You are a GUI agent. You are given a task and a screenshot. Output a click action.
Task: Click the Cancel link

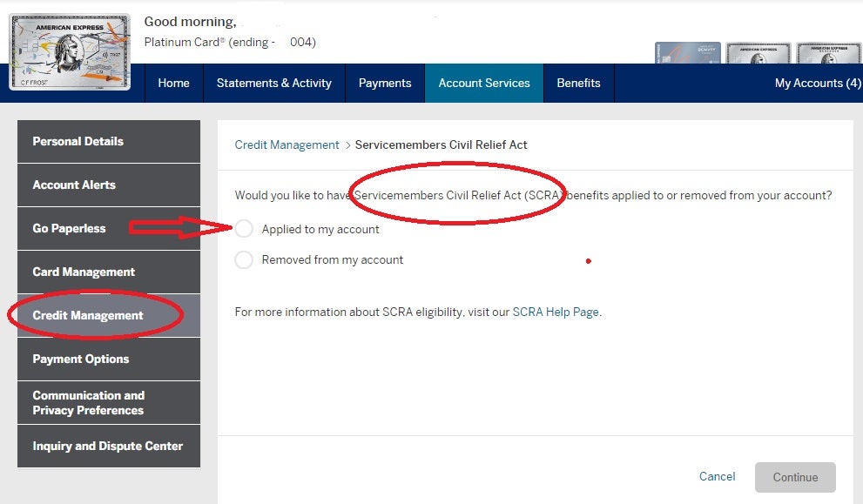tap(718, 476)
